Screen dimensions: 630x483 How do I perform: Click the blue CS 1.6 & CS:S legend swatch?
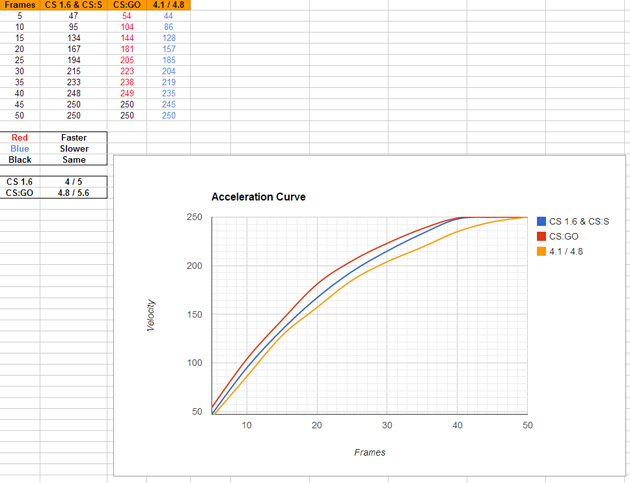point(541,221)
